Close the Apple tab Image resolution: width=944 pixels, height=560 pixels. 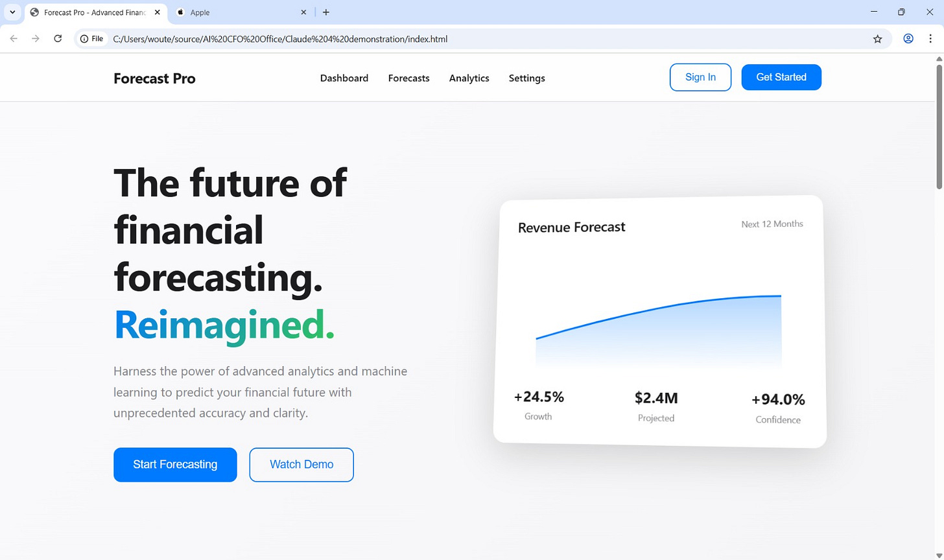click(x=303, y=12)
